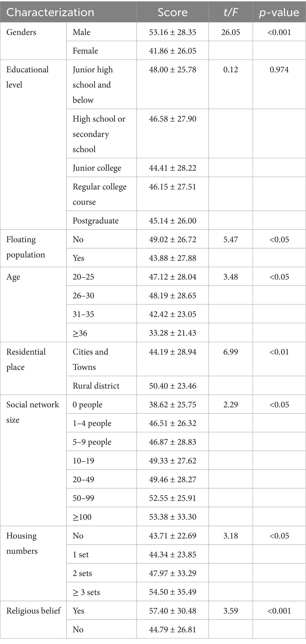Select the Rural district row label
The height and width of the screenshot is (644, 306).
click(96, 386)
